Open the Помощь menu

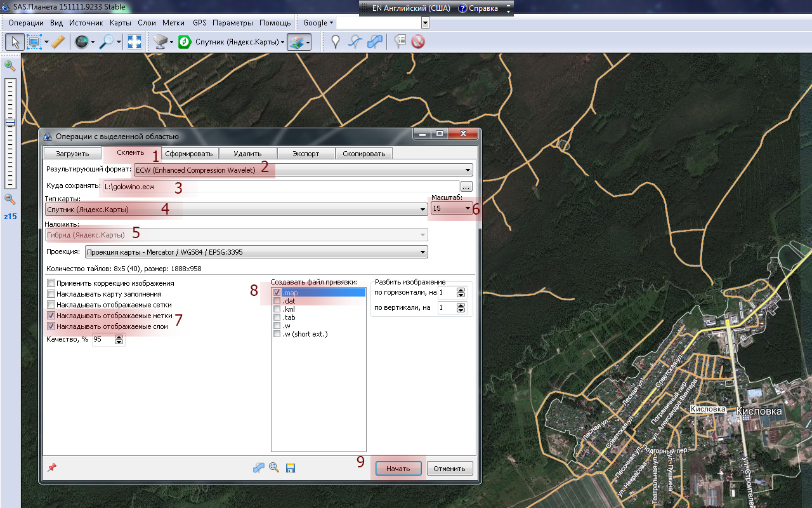pyautogui.click(x=275, y=23)
